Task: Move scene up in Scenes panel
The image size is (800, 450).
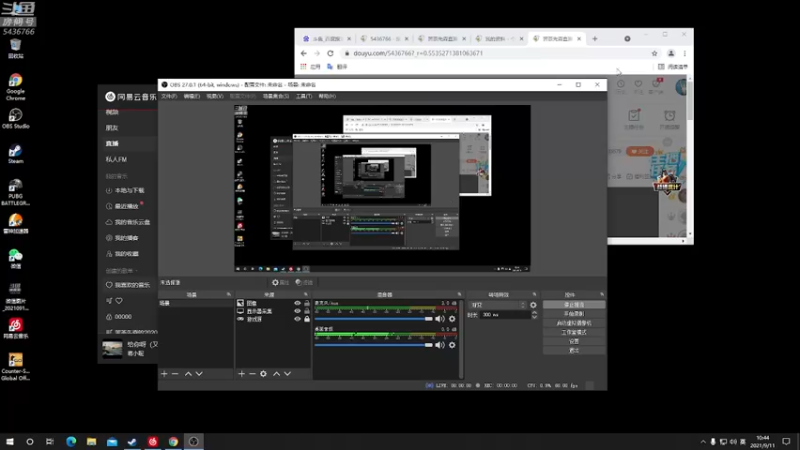Action: [188, 374]
